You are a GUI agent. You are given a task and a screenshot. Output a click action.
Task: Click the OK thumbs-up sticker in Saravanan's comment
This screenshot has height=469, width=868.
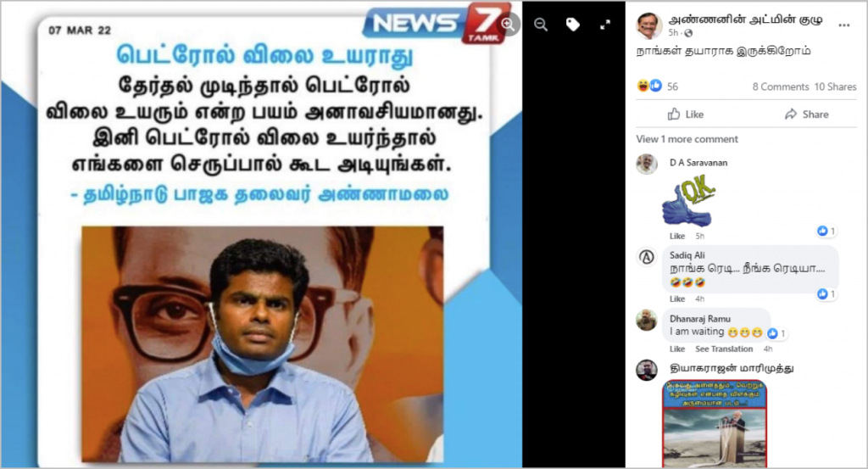click(688, 203)
